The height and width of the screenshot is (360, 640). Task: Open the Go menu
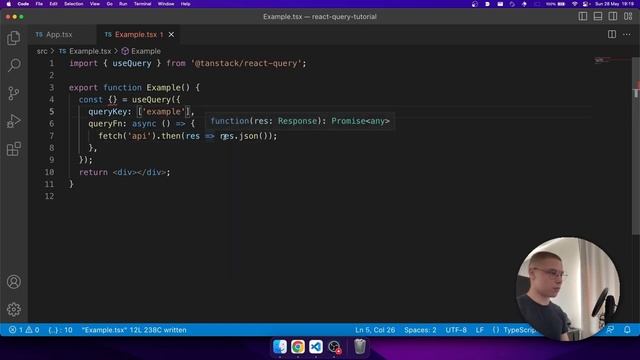pos(109,4)
